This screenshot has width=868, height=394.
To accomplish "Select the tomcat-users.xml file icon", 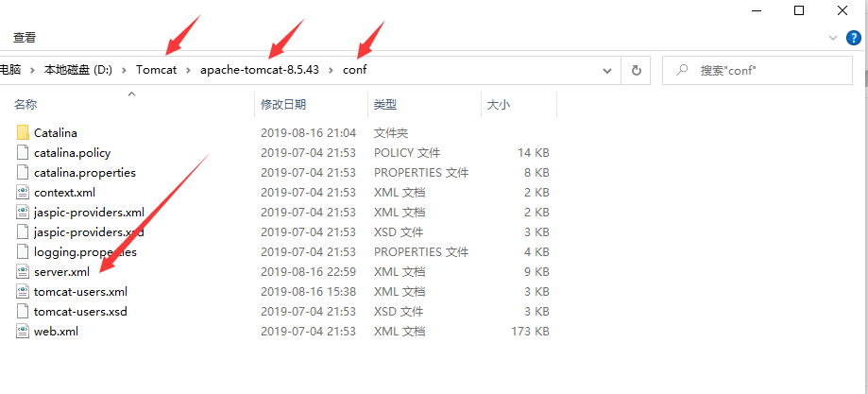I will [23, 291].
